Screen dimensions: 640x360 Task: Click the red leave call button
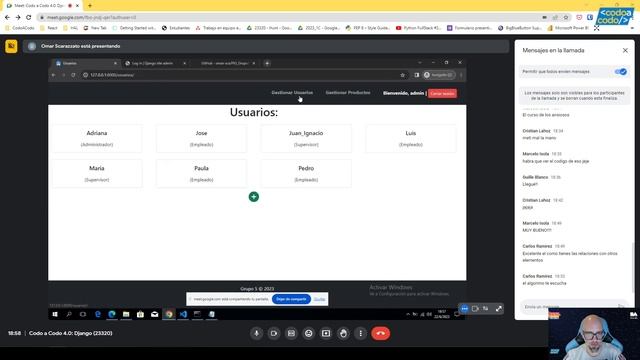click(x=380, y=333)
